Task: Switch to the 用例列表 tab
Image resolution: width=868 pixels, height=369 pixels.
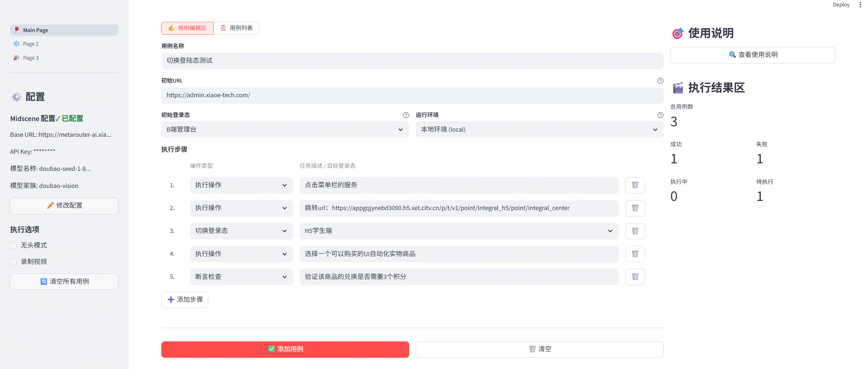Action: pos(237,28)
